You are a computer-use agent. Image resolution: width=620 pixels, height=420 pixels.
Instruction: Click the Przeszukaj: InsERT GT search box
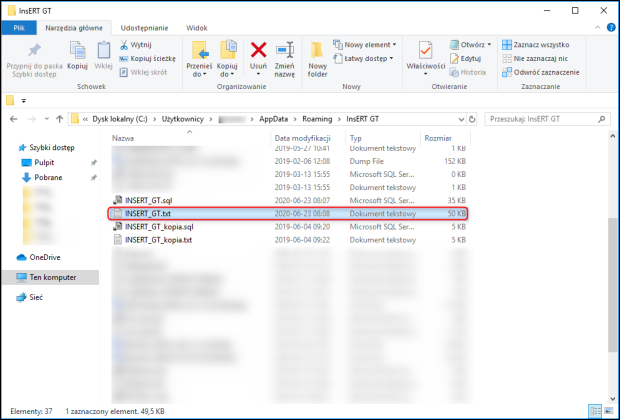click(547, 119)
